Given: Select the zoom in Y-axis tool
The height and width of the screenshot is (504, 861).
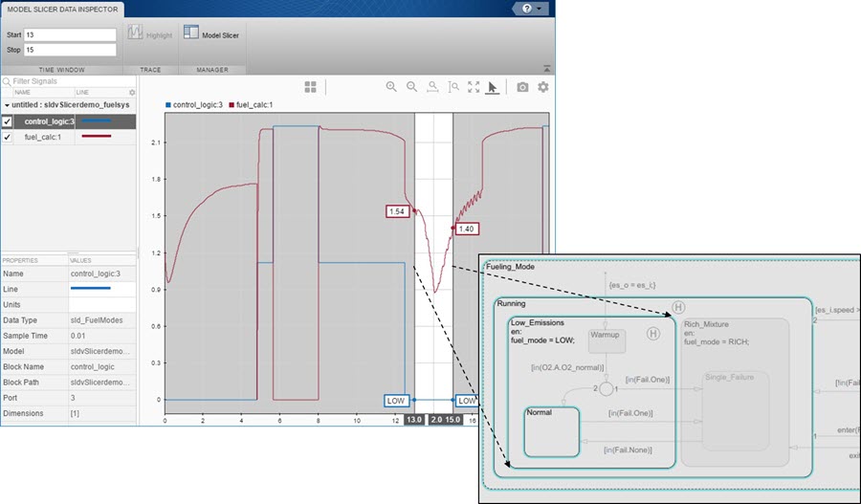Looking at the screenshot, I should point(453,87).
